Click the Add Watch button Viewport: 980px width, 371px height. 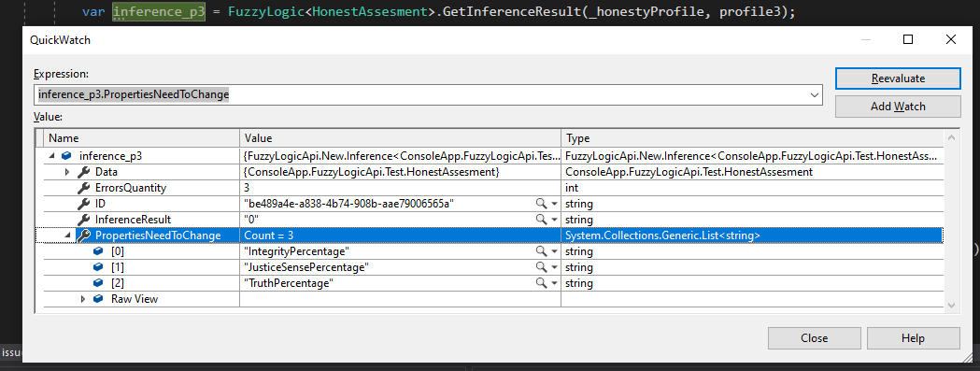[x=898, y=107]
